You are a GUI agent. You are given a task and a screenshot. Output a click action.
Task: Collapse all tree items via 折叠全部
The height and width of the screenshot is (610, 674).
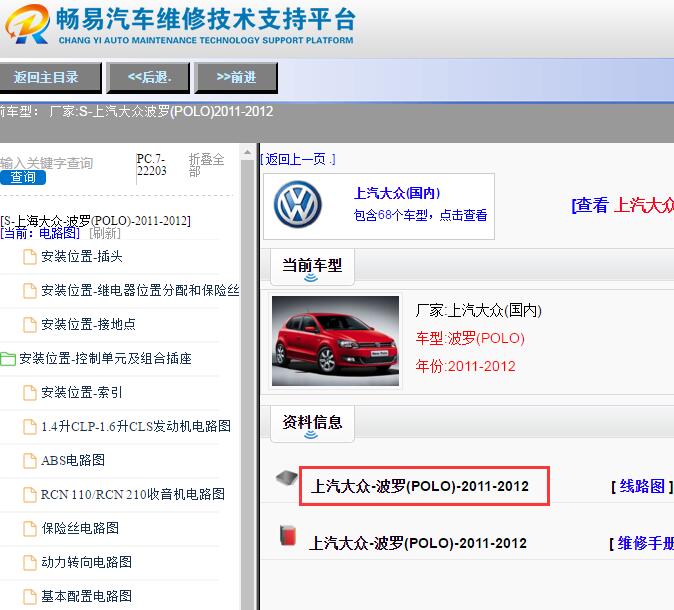pos(206,165)
